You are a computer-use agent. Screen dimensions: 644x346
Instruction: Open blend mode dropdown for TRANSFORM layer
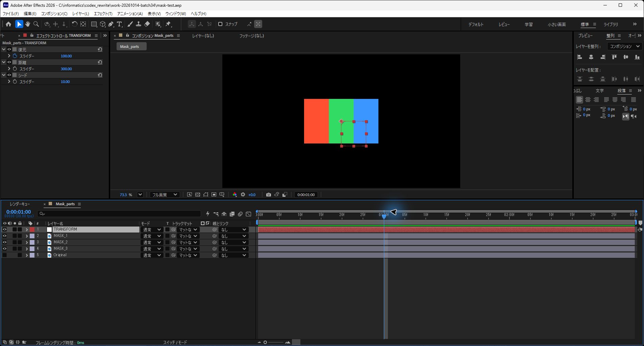pyautogui.click(x=151, y=230)
